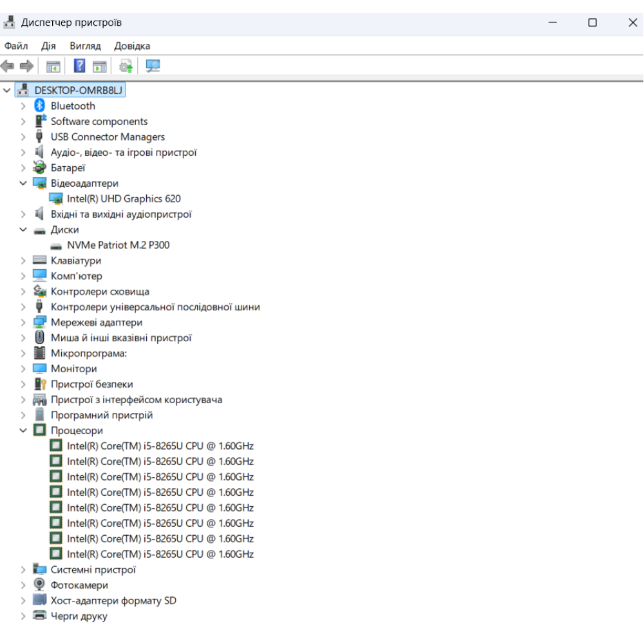Image resolution: width=644 pixels, height=644 pixels.
Task: Scan for hardware changes via toolbar icon
Action: pos(153,66)
